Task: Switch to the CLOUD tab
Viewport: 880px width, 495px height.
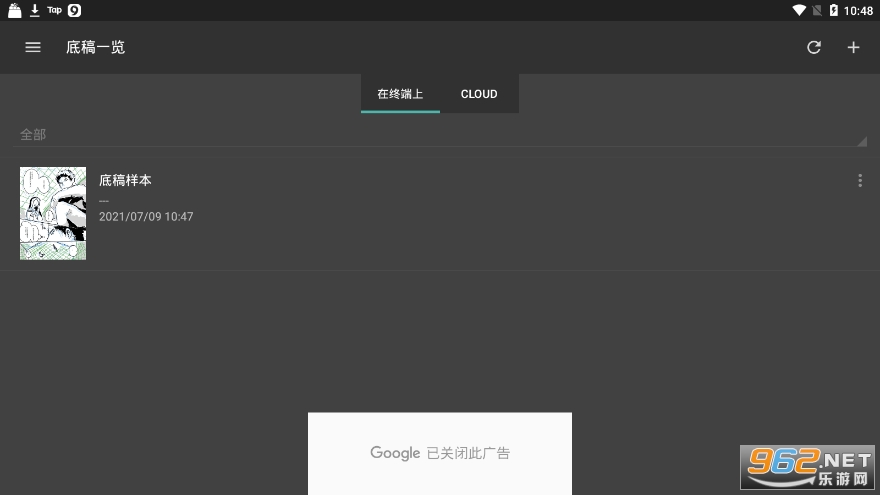Action: (479, 94)
